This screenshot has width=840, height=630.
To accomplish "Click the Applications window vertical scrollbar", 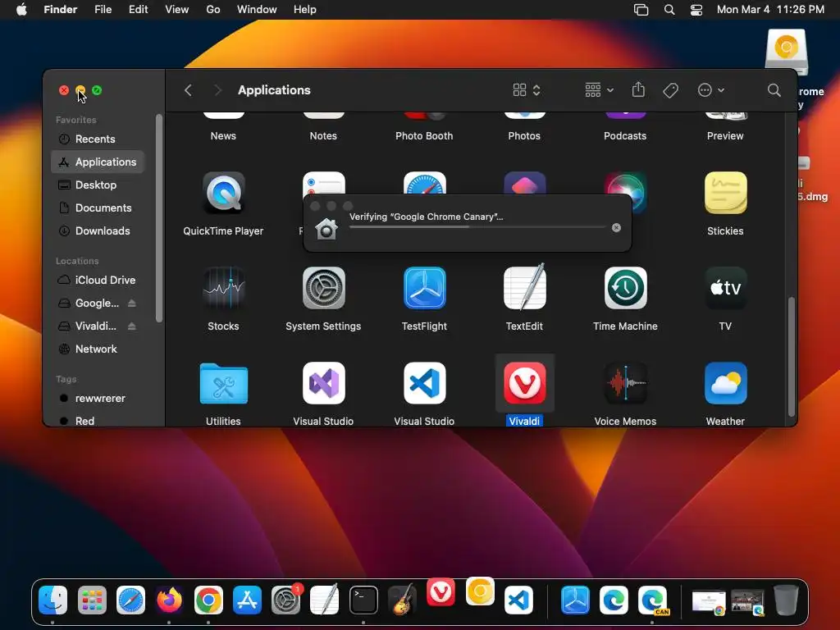I will [791, 357].
